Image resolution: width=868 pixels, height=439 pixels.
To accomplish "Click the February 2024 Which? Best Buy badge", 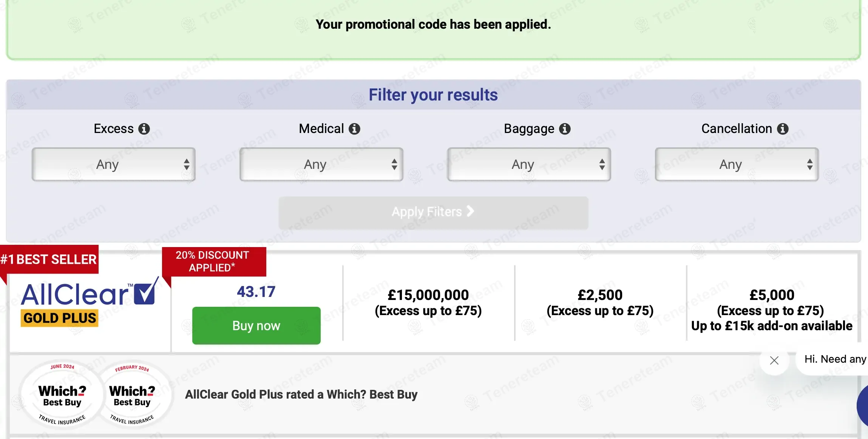I will (x=132, y=395).
